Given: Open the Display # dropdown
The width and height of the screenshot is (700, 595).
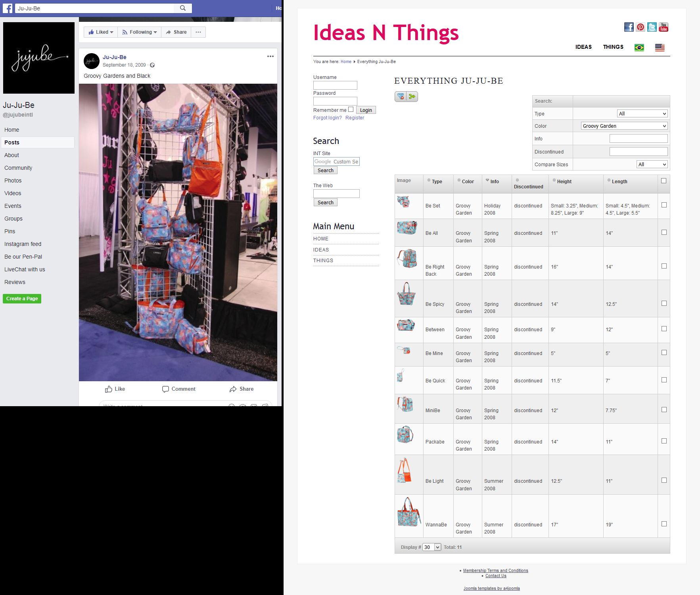Looking at the screenshot, I should 432,547.
